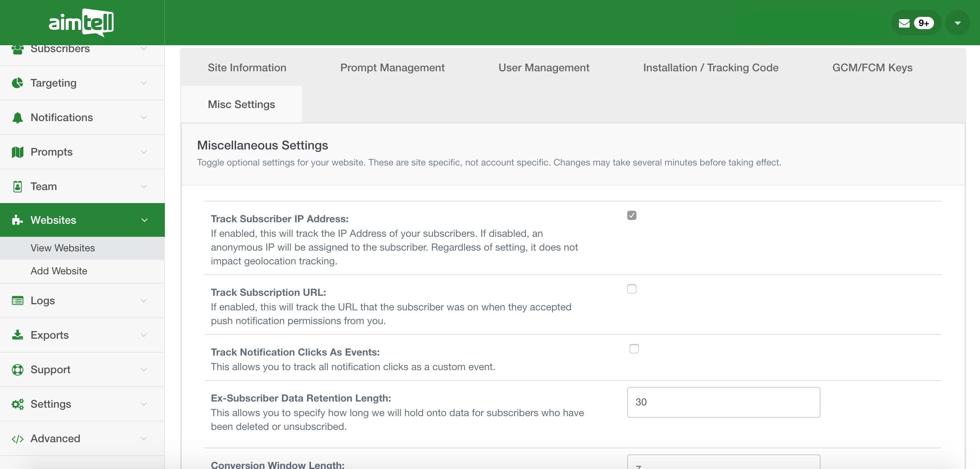Screen dimensions: 980x469
Task: Disable Track Subscriber IP Address
Action: pyautogui.click(x=631, y=215)
